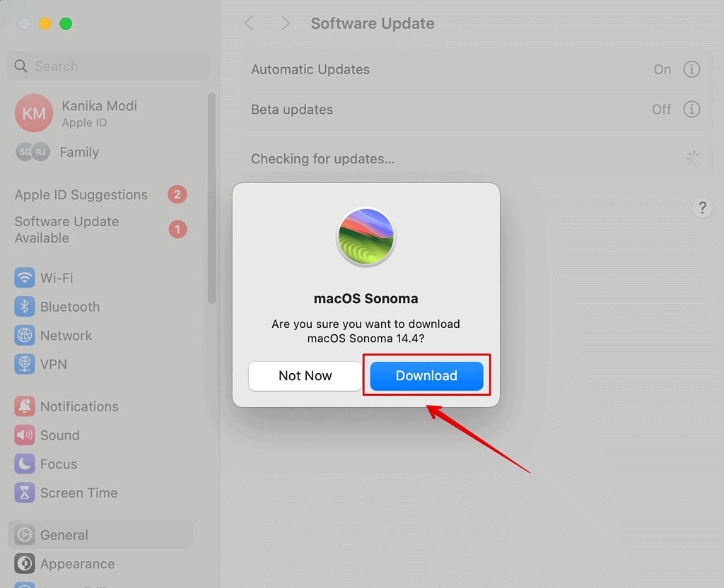Viewport: 724px width, 588px height.
Task: Go forward using the right chevron
Action: 286,23
